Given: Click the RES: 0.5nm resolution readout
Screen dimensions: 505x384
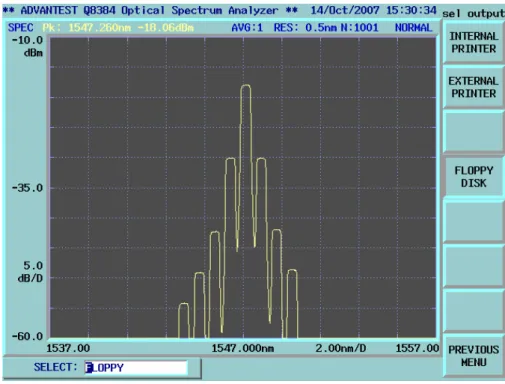Looking at the screenshot, I should click(305, 28).
